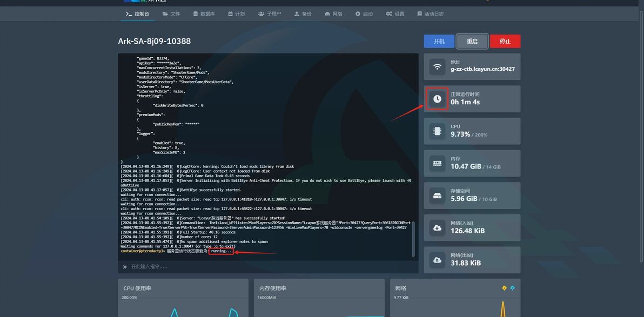Open the 活动日志 tab

coord(431,14)
